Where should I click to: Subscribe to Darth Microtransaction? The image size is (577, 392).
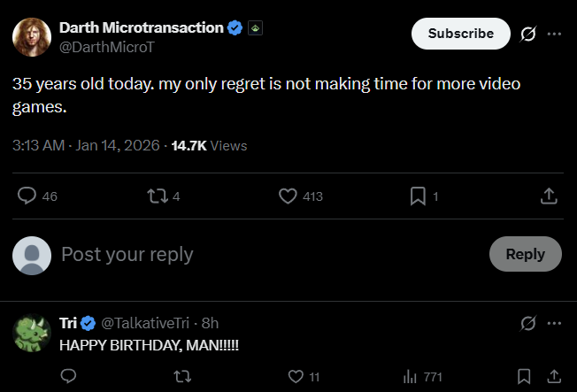[460, 34]
